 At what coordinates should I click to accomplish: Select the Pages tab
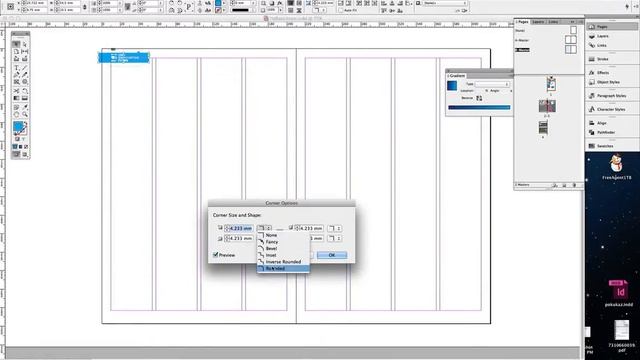(522, 22)
